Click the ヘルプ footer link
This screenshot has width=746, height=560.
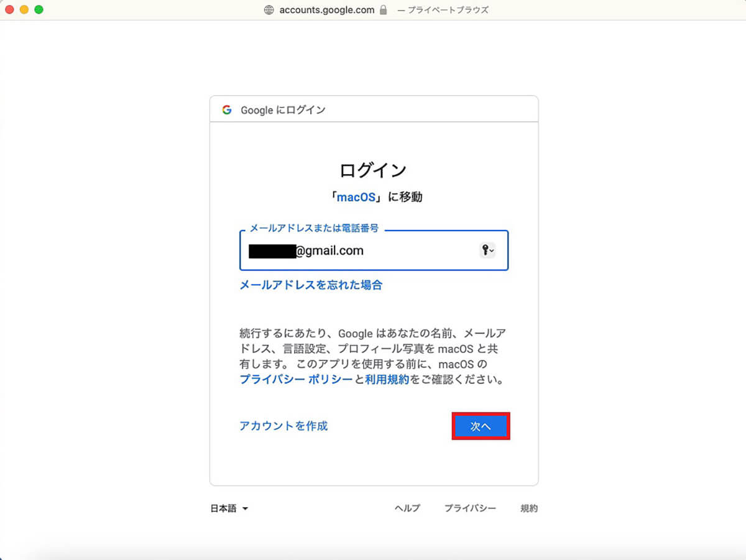point(407,508)
